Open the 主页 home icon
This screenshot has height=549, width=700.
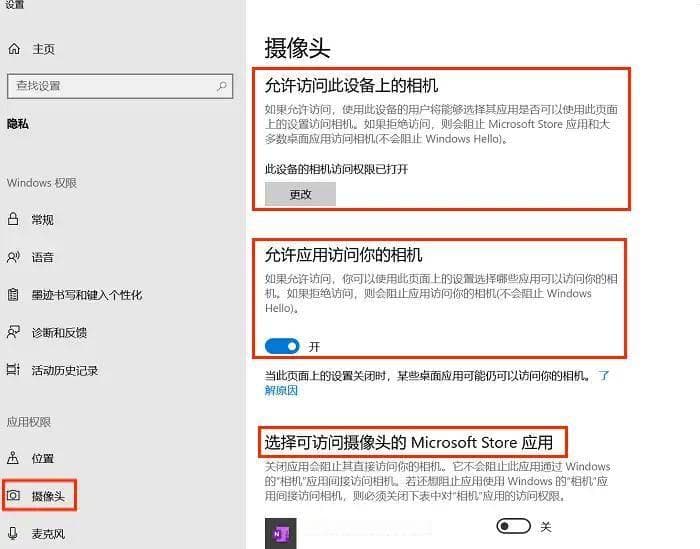pos(14,49)
